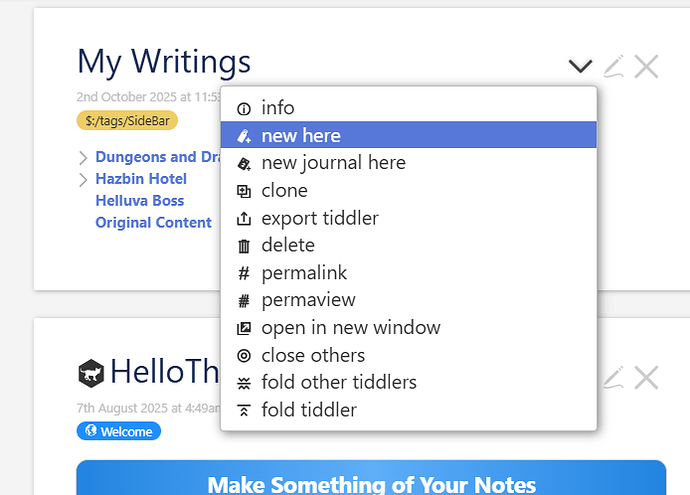Click the export tiddler icon

pyautogui.click(x=244, y=218)
